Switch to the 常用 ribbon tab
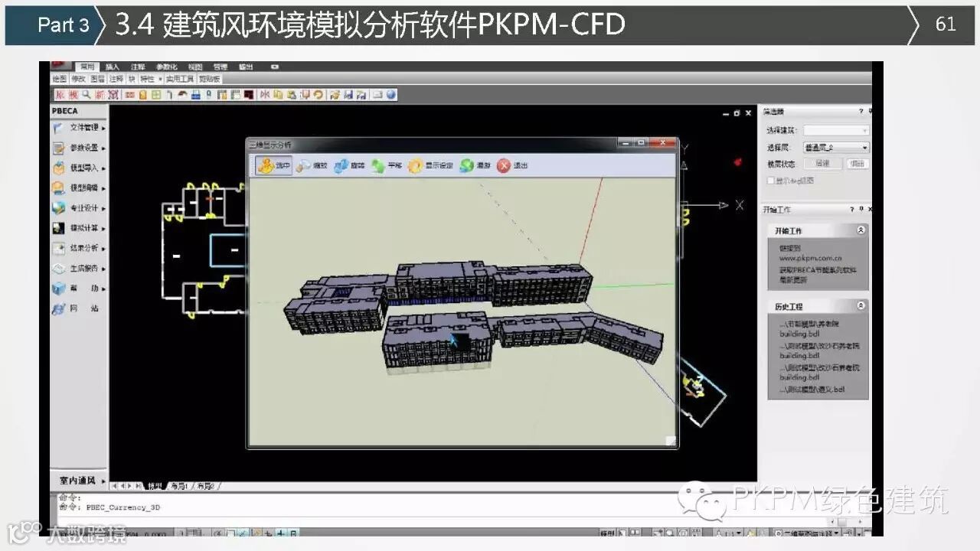Image resolution: width=980 pixels, height=551 pixels. [87, 67]
